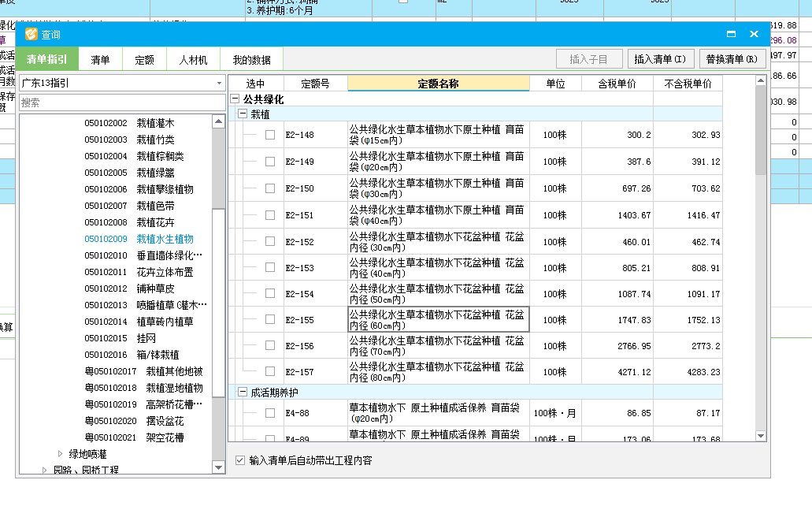Collapse the 公共绿化 group

click(235, 99)
